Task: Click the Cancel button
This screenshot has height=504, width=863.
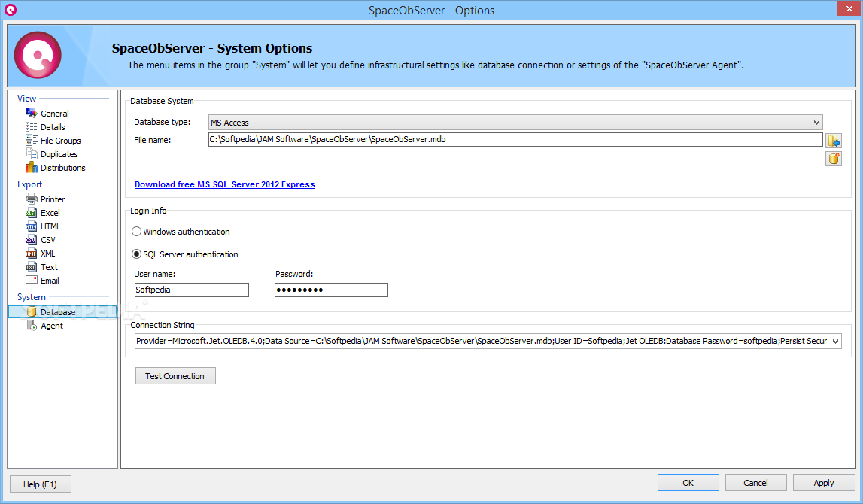Action: click(755, 482)
